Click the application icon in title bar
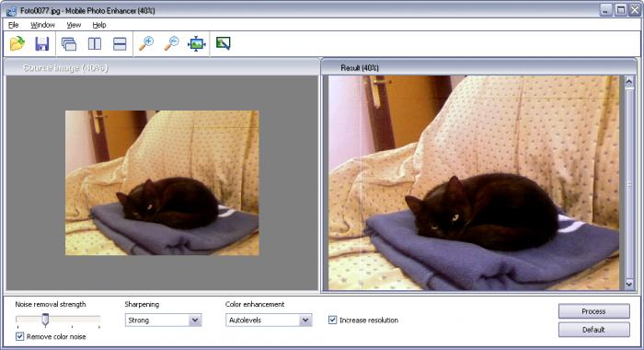 [11, 11]
